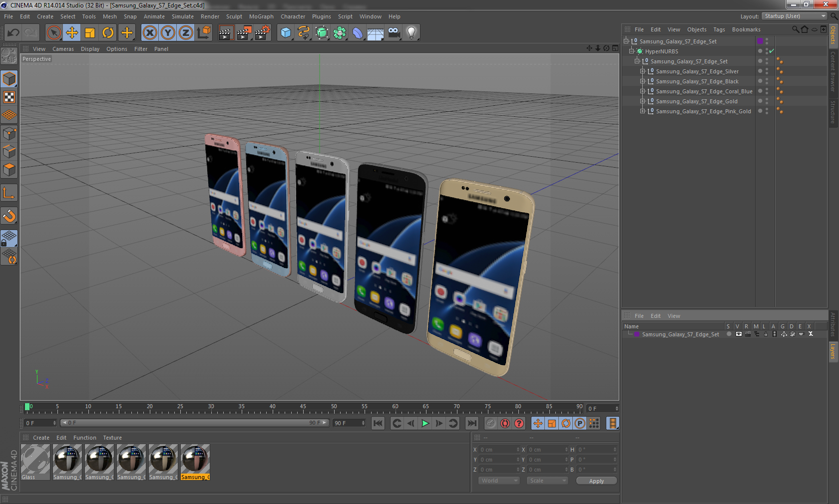Switch to Model mode in left palette
The height and width of the screenshot is (504, 839).
click(x=9, y=79)
